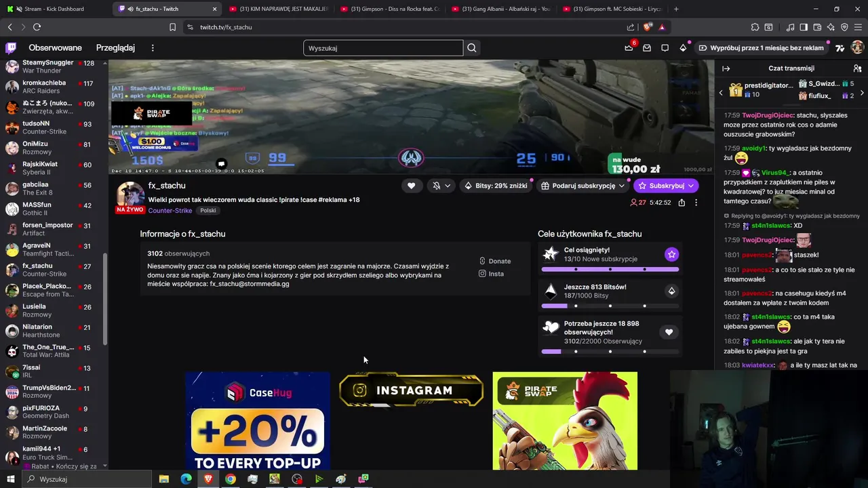This screenshot has height=488, width=868.
Task: Open forsen_impostor channel in sidebar
Action: (x=54, y=229)
